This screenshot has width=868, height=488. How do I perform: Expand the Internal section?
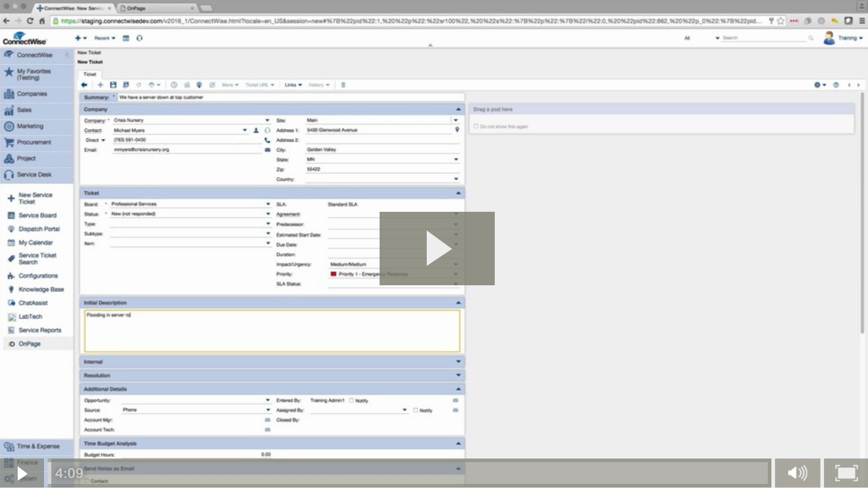[x=458, y=361]
